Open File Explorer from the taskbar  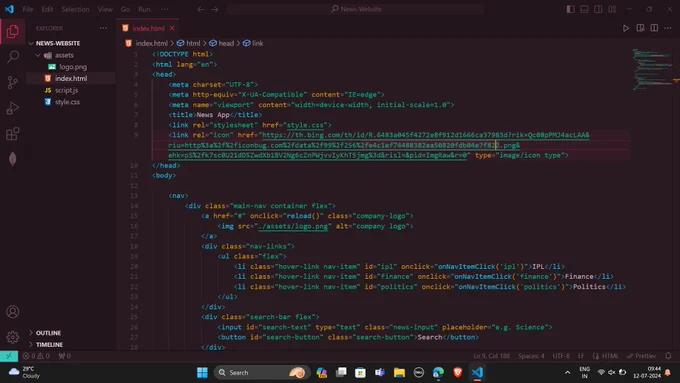coord(399,373)
